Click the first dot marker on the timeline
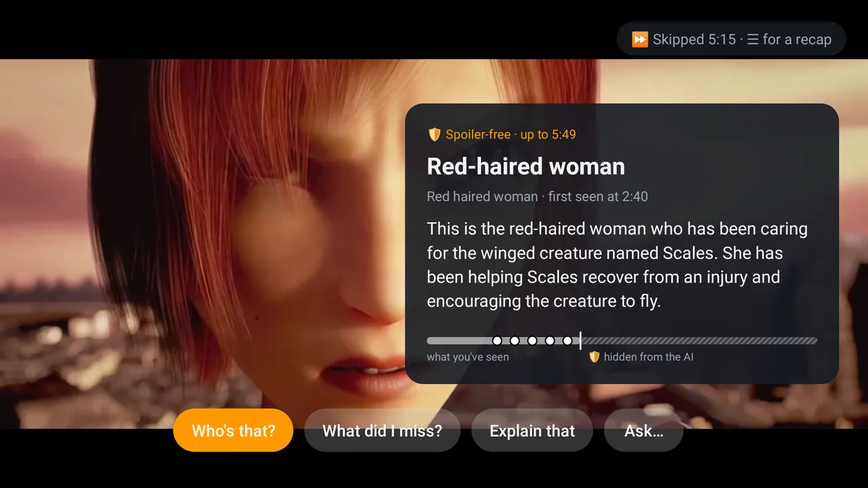868x488 pixels. 497,340
